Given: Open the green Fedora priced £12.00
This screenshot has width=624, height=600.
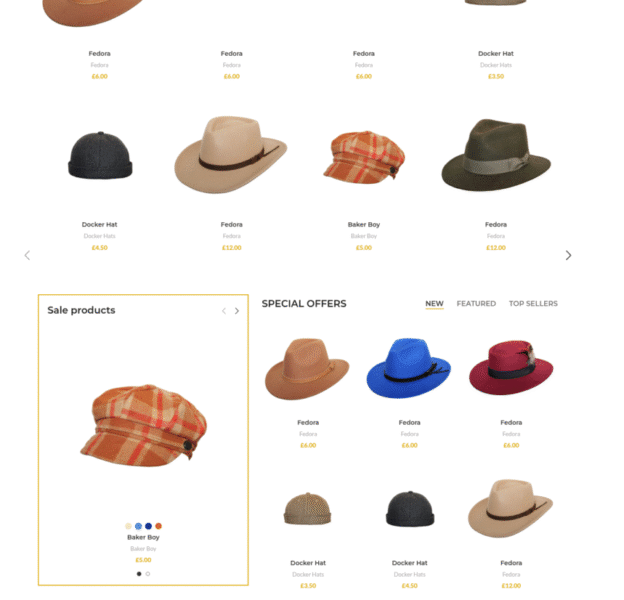Looking at the screenshot, I should point(496,155).
